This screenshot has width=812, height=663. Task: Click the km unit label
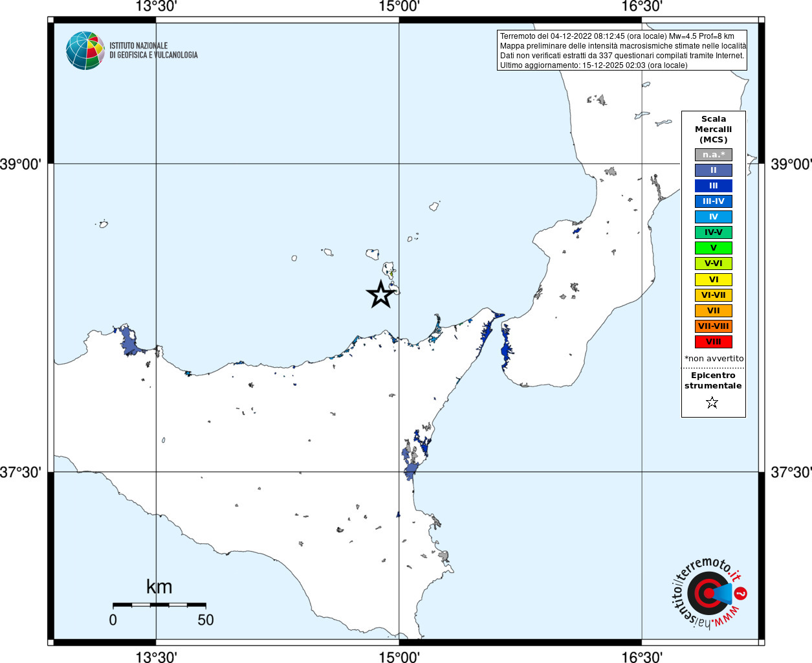point(159,587)
